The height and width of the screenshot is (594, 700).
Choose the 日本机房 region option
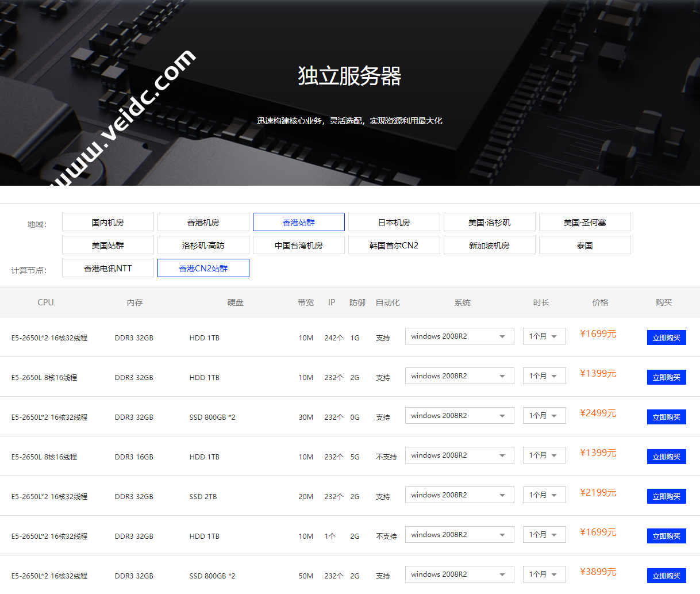click(394, 222)
